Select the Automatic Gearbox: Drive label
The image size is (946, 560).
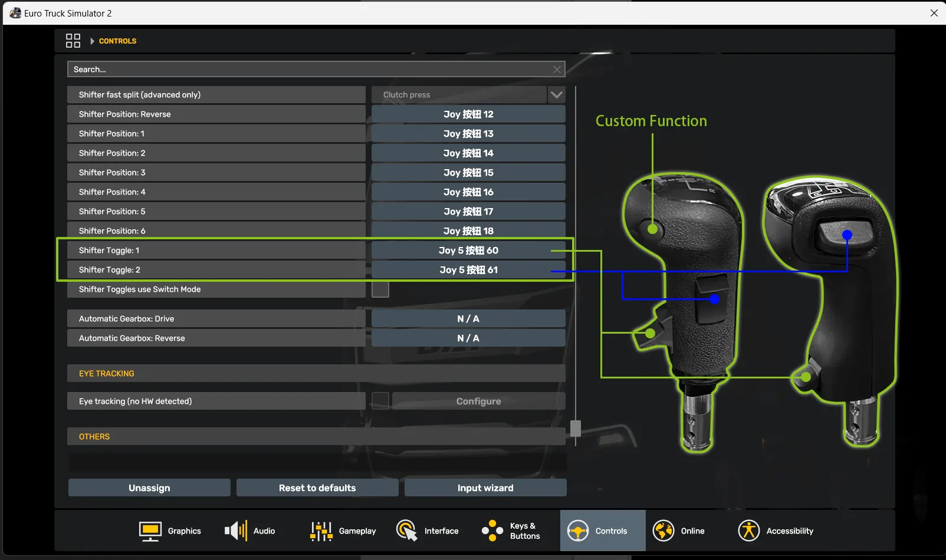(216, 319)
